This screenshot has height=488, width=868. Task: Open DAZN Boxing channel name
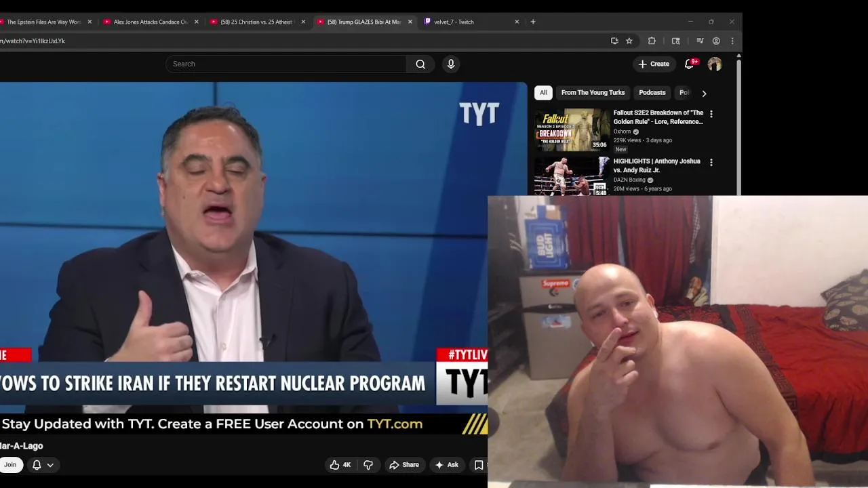tap(629, 180)
